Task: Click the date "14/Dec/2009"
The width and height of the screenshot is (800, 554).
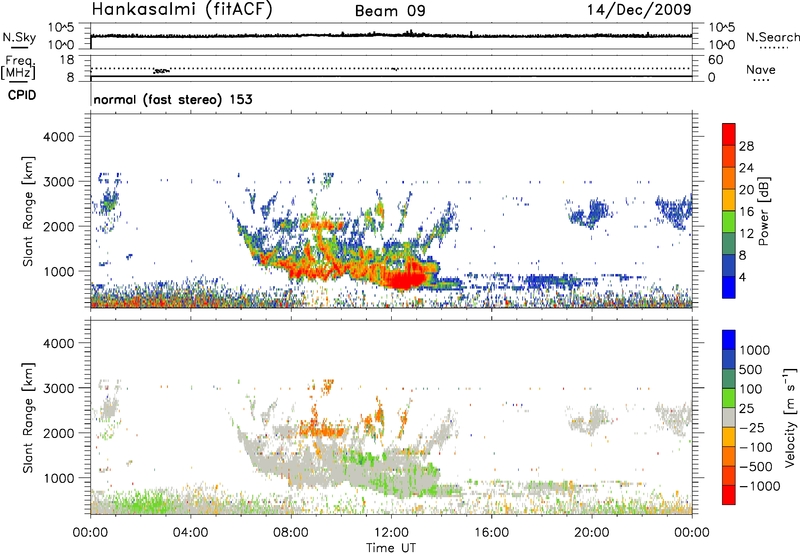Action: click(639, 10)
